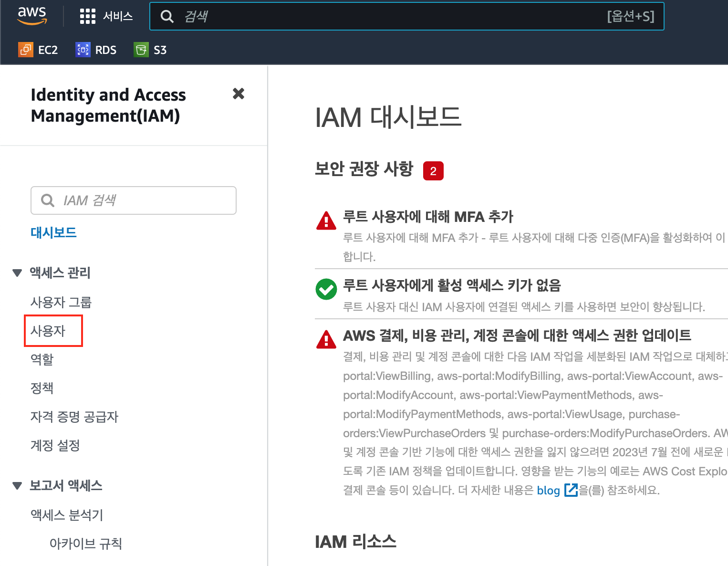728x566 pixels.
Task: Click the IAM 대시보드 page title
Action: 388,117
